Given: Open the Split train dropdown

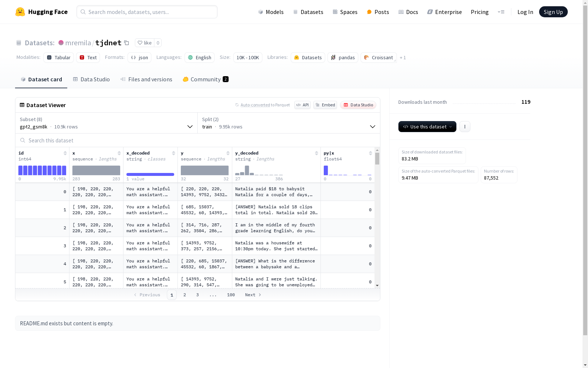Looking at the screenshot, I should point(289,123).
